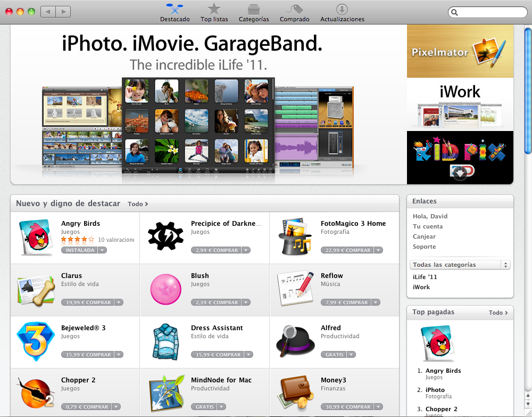Click the vertical scrollbar thumb on the right

[x=528, y=91]
